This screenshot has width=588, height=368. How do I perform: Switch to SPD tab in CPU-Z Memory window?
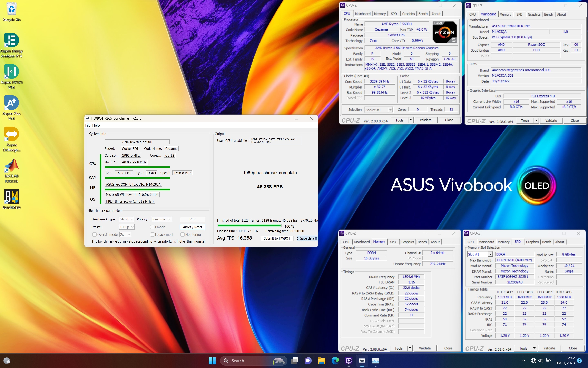[393, 242]
